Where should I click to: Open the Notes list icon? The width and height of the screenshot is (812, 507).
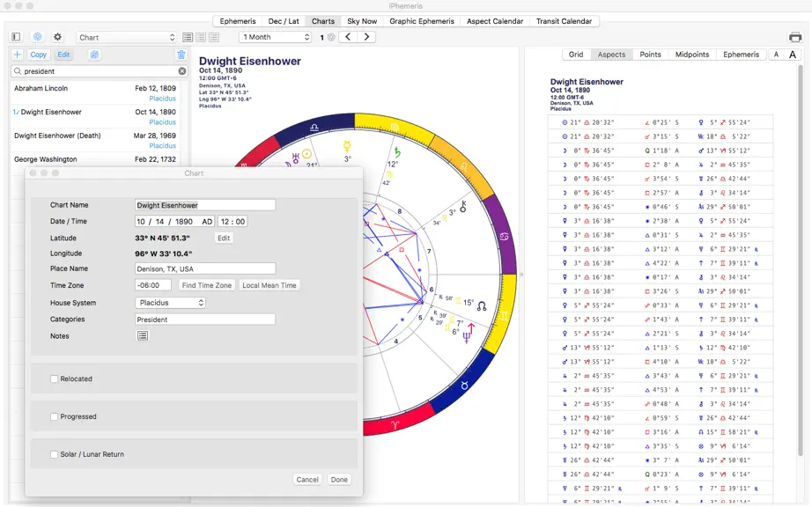(x=143, y=335)
